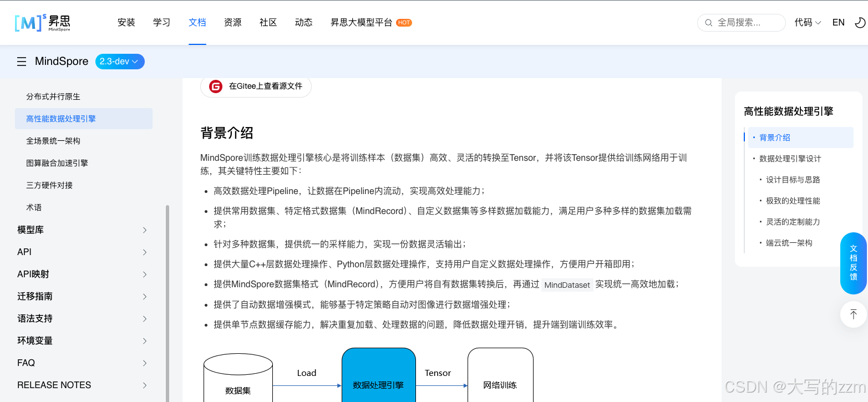Click 模型库 sidebar label
This screenshot has width=868, height=402.
pyautogui.click(x=31, y=230)
